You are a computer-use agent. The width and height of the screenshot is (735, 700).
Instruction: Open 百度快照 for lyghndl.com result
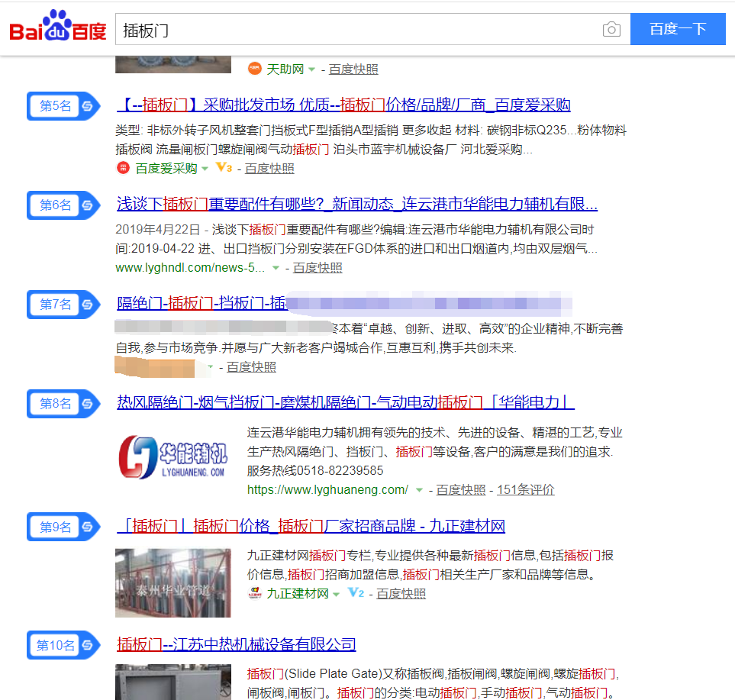click(x=318, y=268)
